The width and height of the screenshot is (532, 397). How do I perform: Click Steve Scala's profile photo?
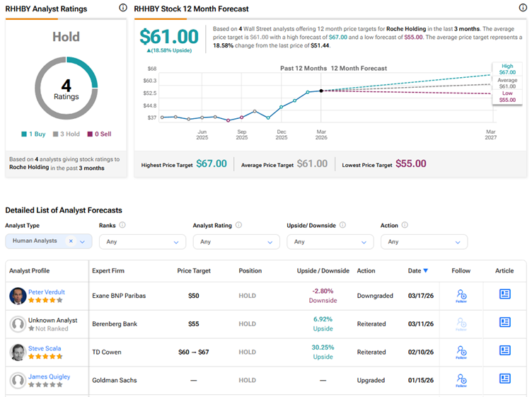point(18,352)
